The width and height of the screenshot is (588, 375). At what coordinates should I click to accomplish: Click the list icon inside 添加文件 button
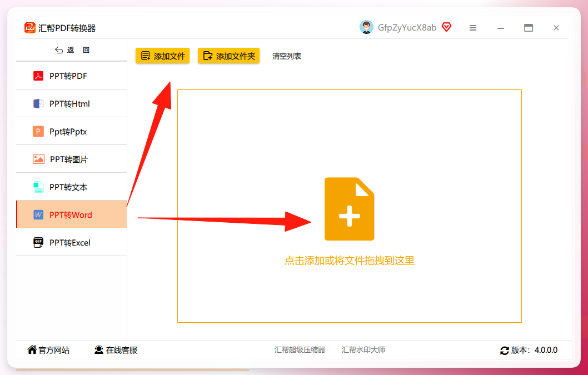pyautogui.click(x=145, y=56)
